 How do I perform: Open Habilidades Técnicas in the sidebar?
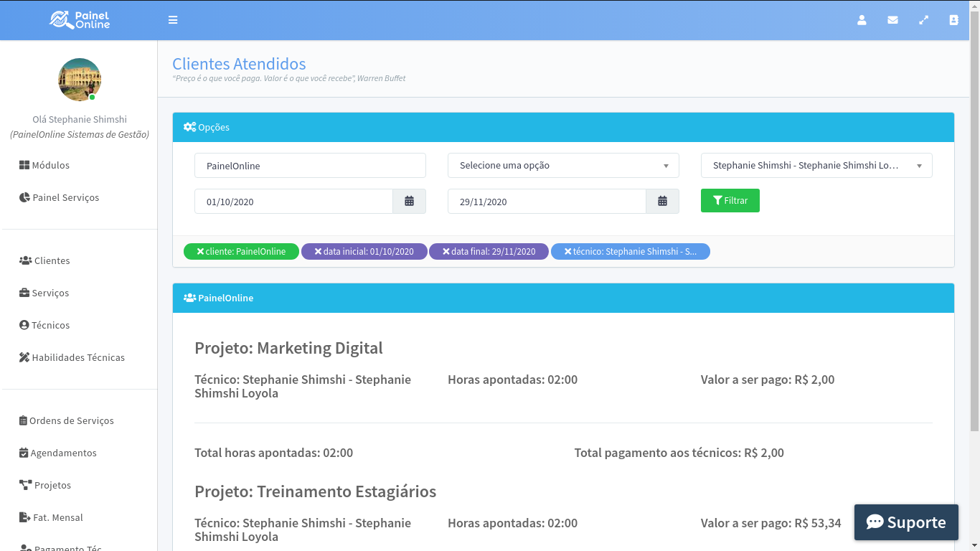coord(72,357)
